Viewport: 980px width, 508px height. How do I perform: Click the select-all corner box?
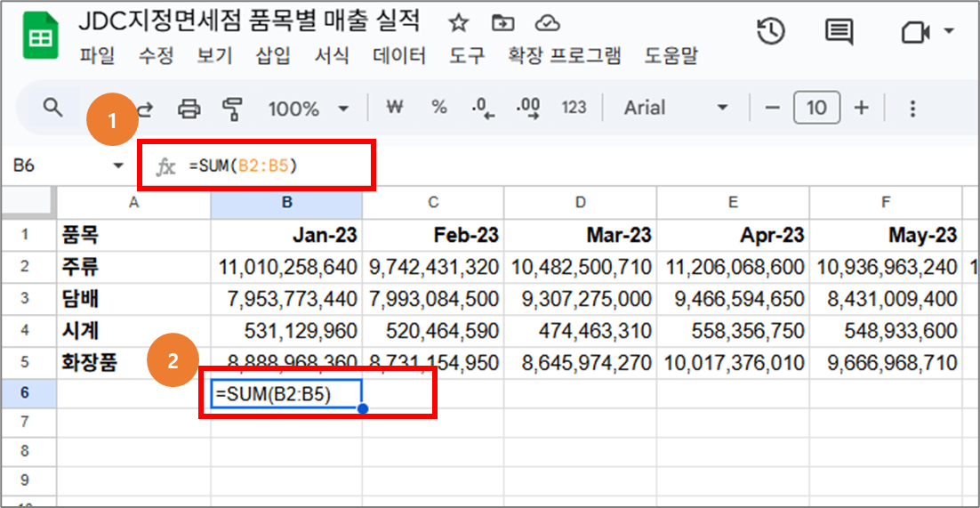coord(28,202)
